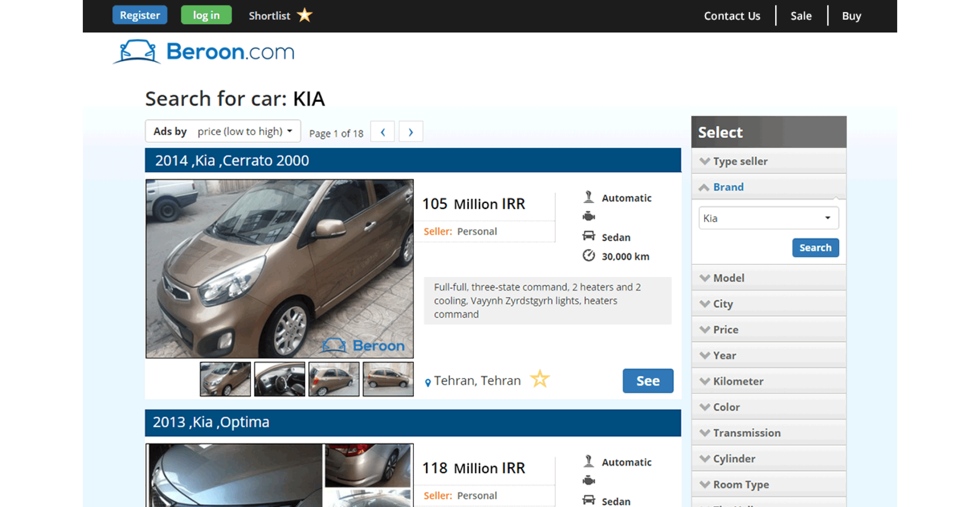This screenshot has width=980, height=507.
Task: Expand the Model filter
Action: point(768,278)
